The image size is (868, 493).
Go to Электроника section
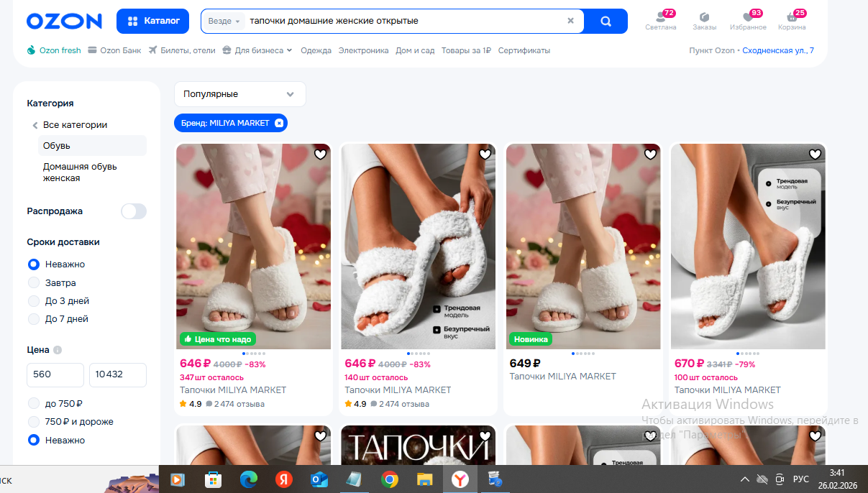pos(363,50)
